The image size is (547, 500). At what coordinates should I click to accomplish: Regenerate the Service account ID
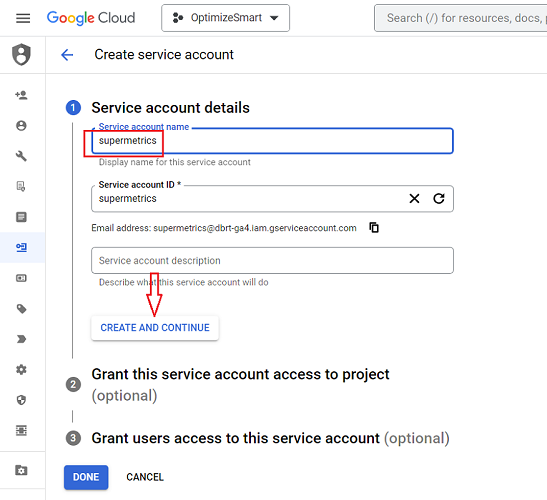click(439, 199)
